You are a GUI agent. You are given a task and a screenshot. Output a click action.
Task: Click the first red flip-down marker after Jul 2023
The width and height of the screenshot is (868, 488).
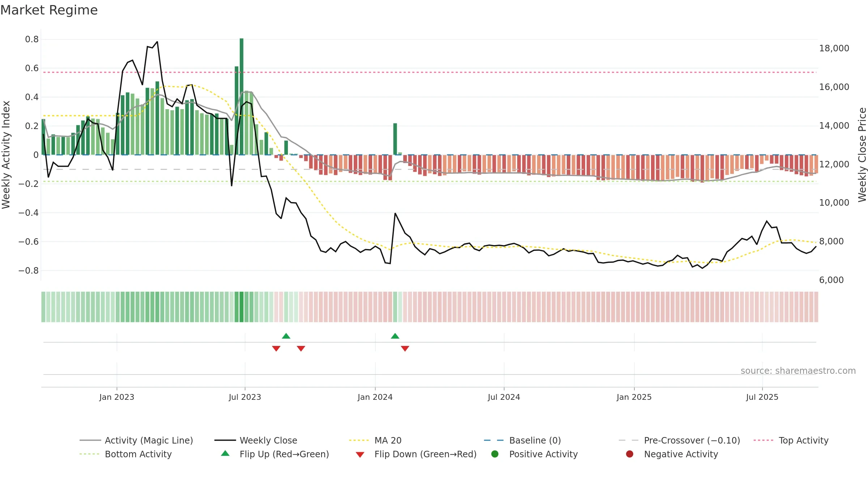[x=276, y=348]
